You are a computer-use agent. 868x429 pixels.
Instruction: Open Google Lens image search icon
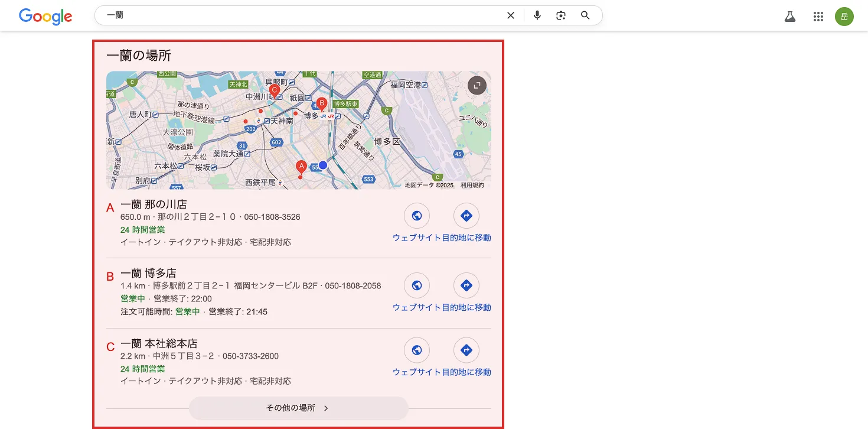pyautogui.click(x=561, y=15)
